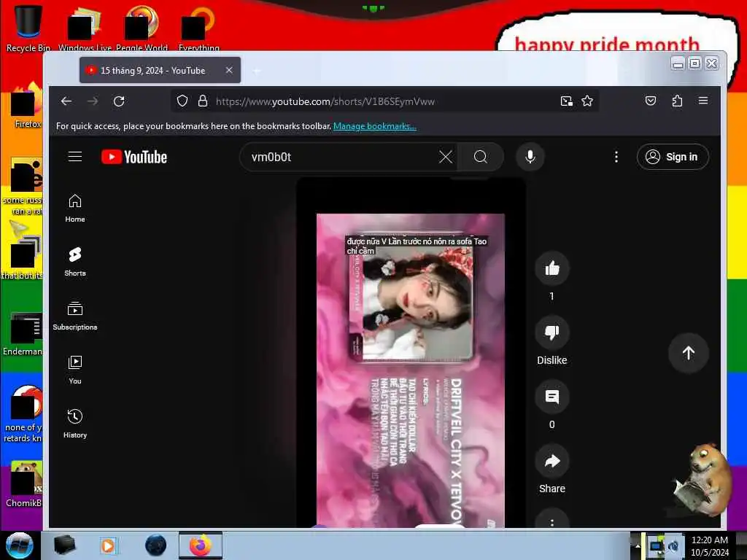The image size is (747, 560).
Task: Open the Firefox extensions puzzle icon
Action: click(677, 101)
